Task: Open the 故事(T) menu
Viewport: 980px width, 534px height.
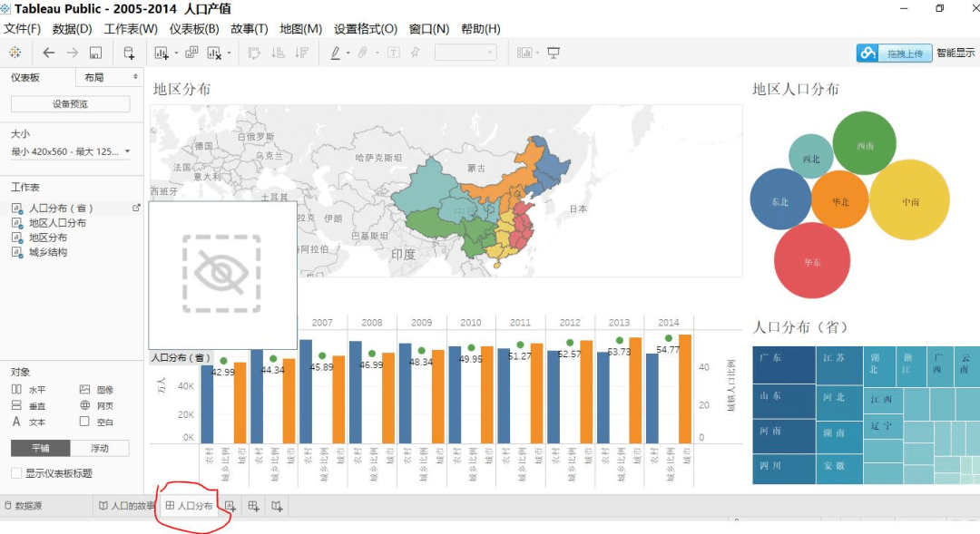Action: (x=249, y=29)
